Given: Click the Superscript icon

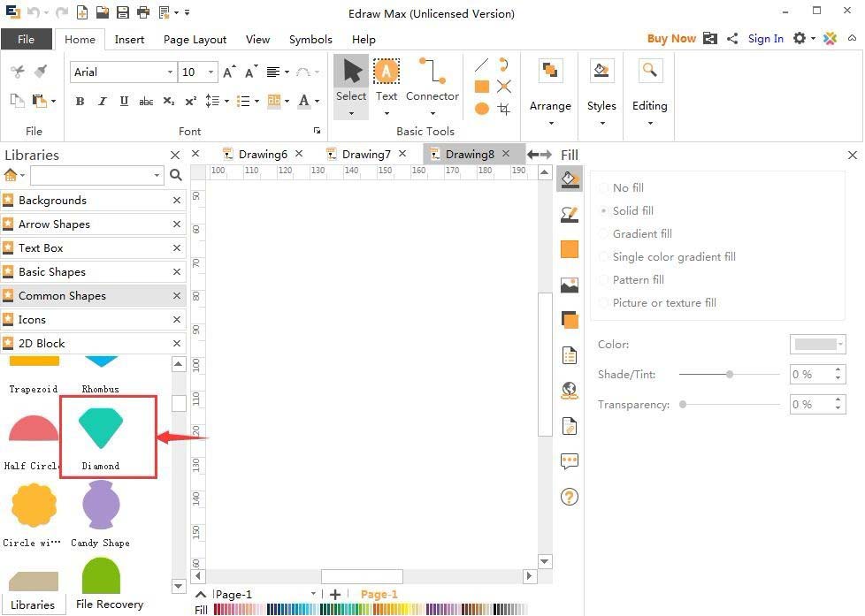Looking at the screenshot, I should click(191, 101).
